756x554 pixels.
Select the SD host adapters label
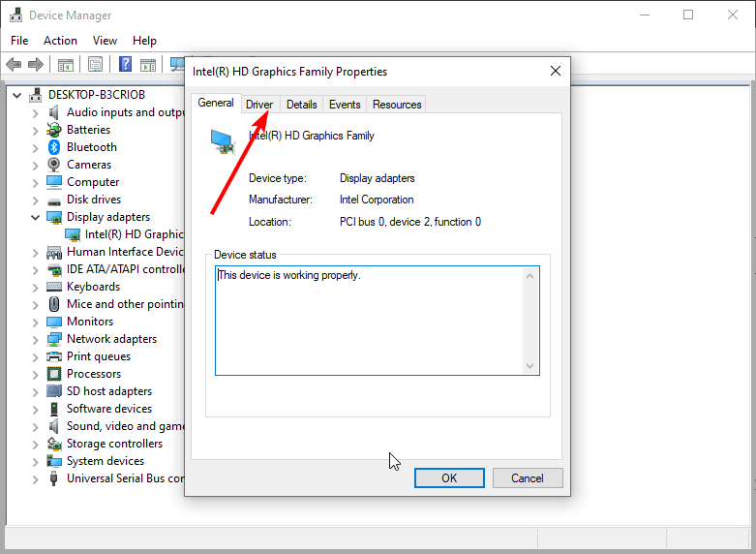pyautogui.click(x=109, y=391)
